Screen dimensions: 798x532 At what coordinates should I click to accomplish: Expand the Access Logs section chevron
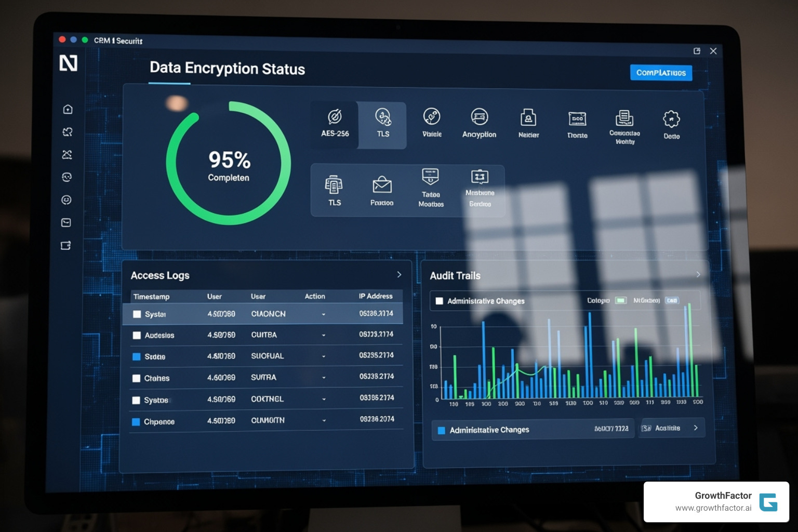[x=399, y=274]
